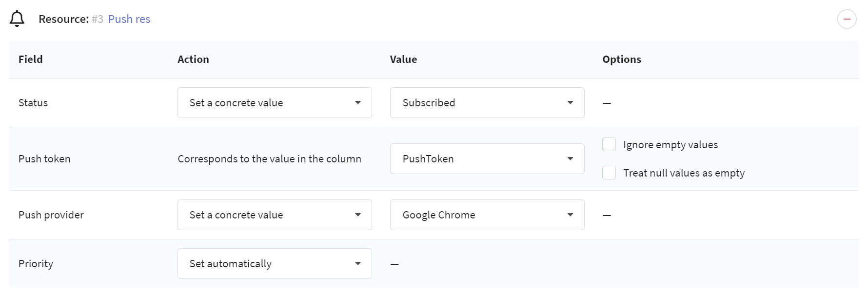Enable Ignore empty values checkbox
This screenshot has width=868, height=296.
point(609,144)
